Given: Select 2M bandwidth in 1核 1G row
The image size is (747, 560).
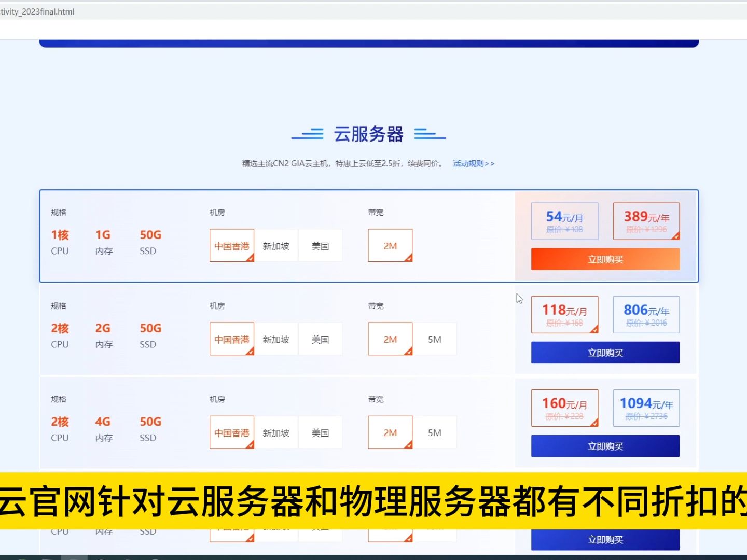Looking at the screenshot, I should point(390,246).
